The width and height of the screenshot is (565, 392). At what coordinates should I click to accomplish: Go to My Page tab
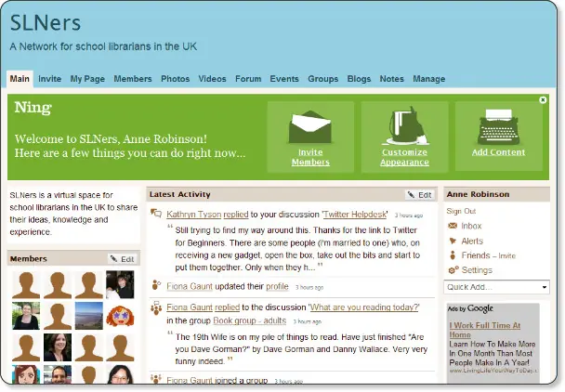87,79
